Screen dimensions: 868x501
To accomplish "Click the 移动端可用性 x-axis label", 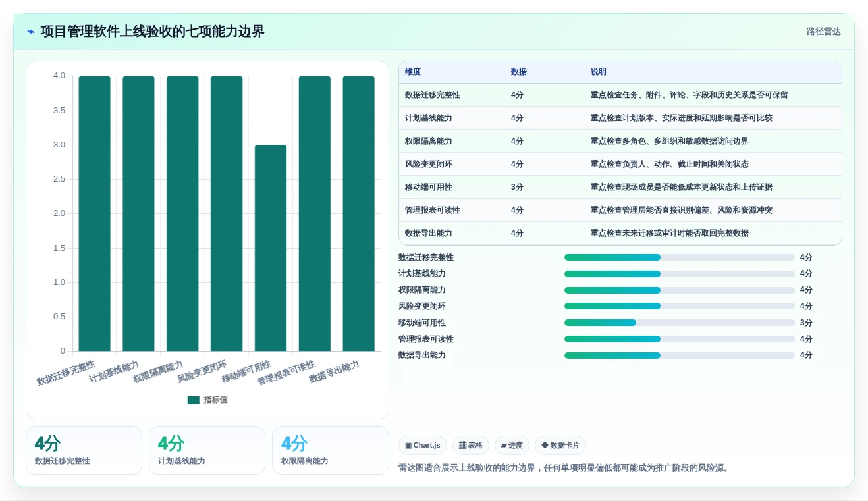I will (247, 372).
